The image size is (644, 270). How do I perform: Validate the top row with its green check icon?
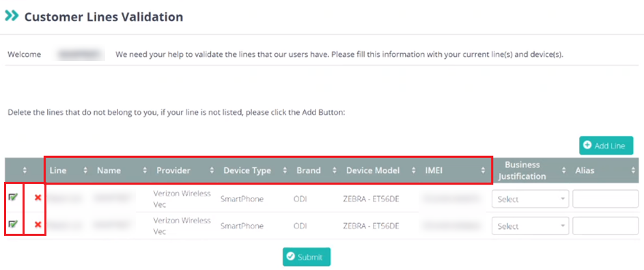point(13,198)
